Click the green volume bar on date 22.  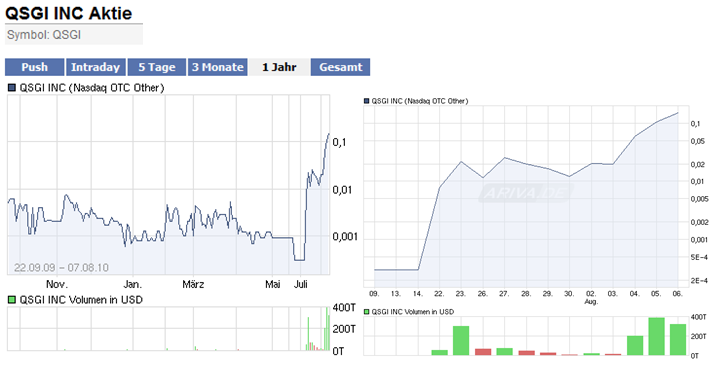439,352
